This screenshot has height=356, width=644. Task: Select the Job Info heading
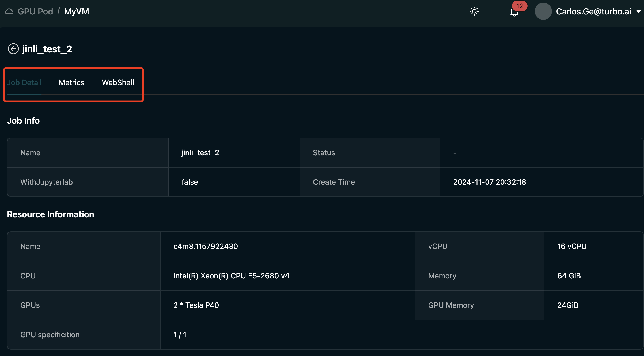tap(23, 121)
